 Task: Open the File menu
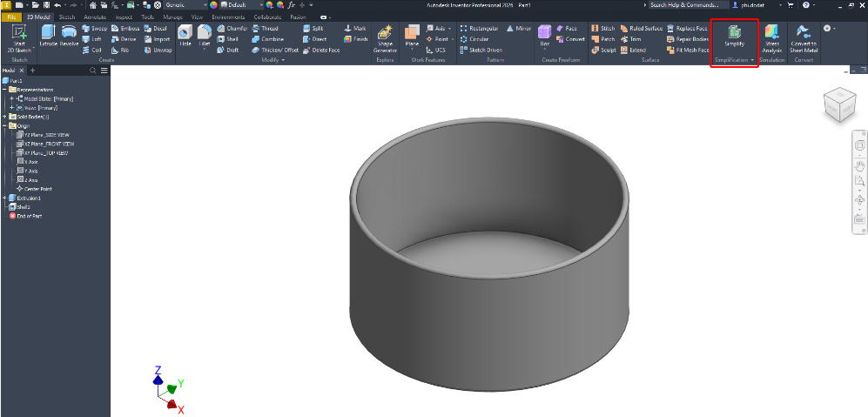[11, 17]
